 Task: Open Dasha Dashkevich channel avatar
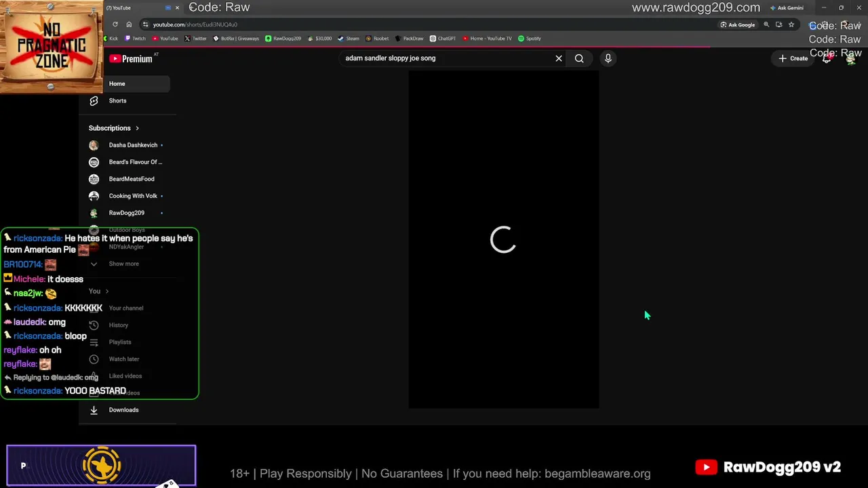94,145
